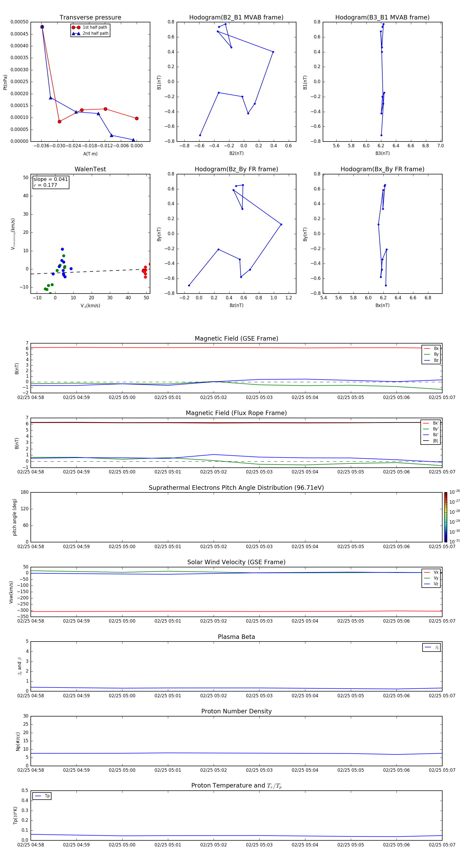Click the "Vy" velocity legend entry
The height and width of the screenshot is (868, 473).
(x=431, y=578)
